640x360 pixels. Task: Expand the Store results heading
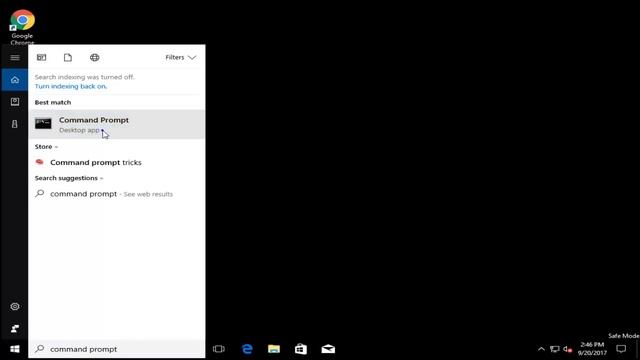(46, 147)
